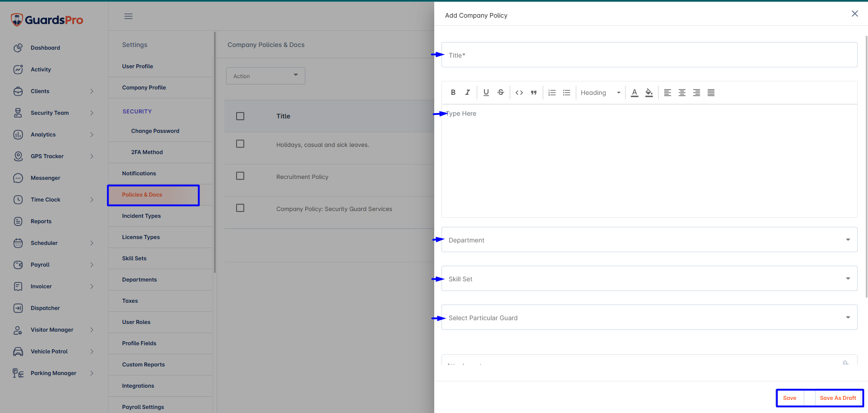Image resolution: width=868 pixels, height=413 pixels.
Task: Underline text using the toolbar icon
Action: click(x=486, y=93)
